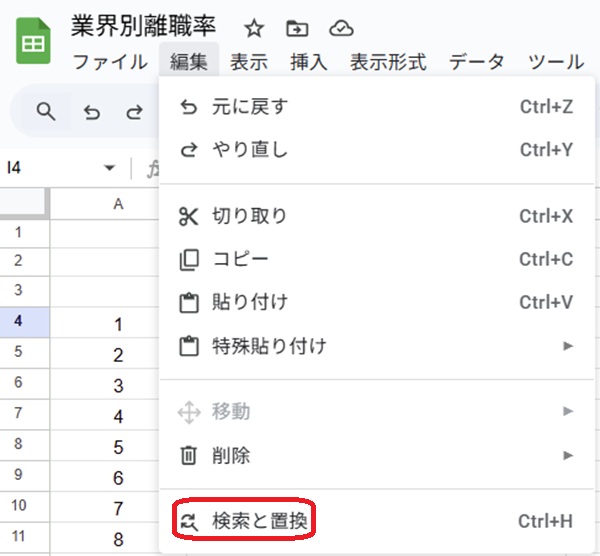
Task: Check the cloud save status icon
Action: (x=341, y=29)
